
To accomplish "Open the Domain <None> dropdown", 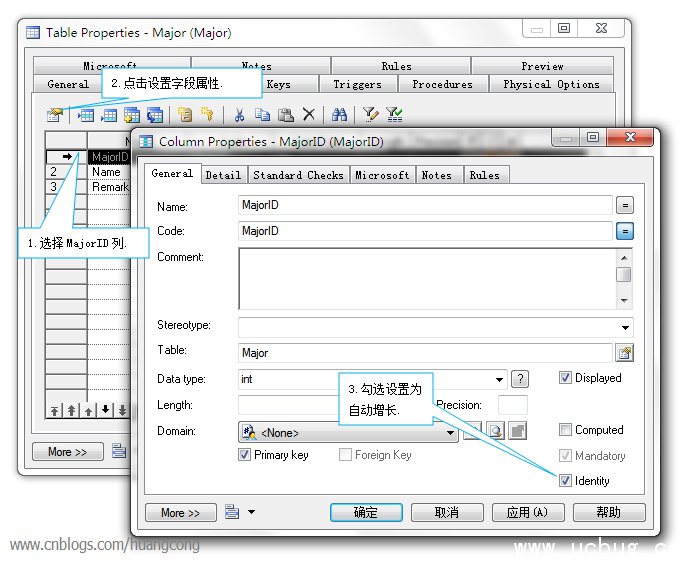I will click(348, 432).
